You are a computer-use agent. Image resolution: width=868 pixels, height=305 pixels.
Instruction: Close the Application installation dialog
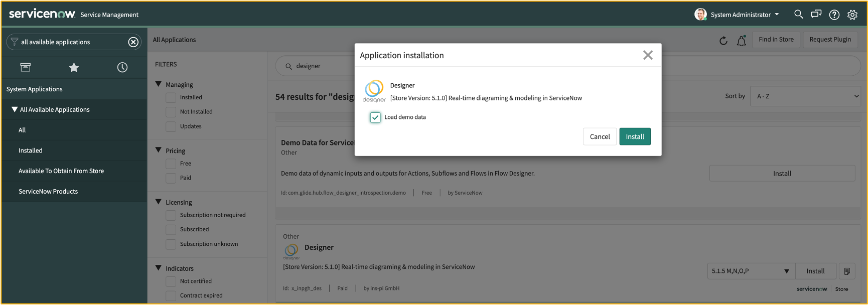click(648, 55)
